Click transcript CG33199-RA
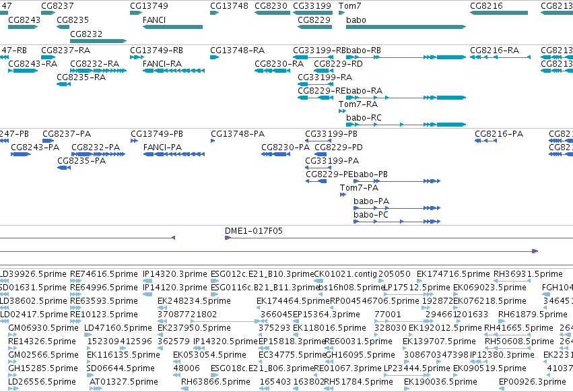The width and height of the screenshot is (573, 392). point(315,84)
